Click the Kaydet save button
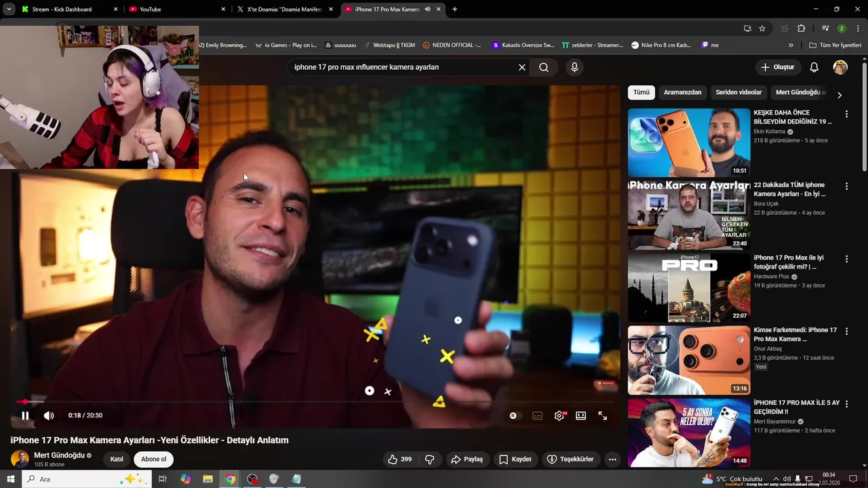The height and width of the screenshot is (488, 868). tap(515, 460)
